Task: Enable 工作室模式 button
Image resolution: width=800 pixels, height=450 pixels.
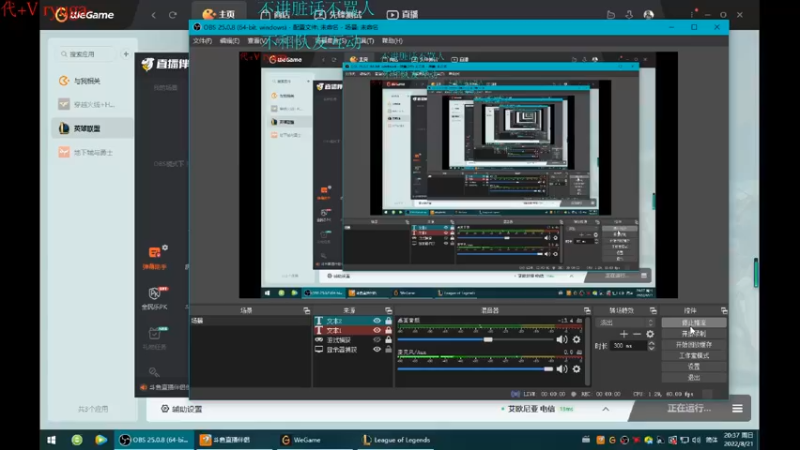Action: point(694,356)
